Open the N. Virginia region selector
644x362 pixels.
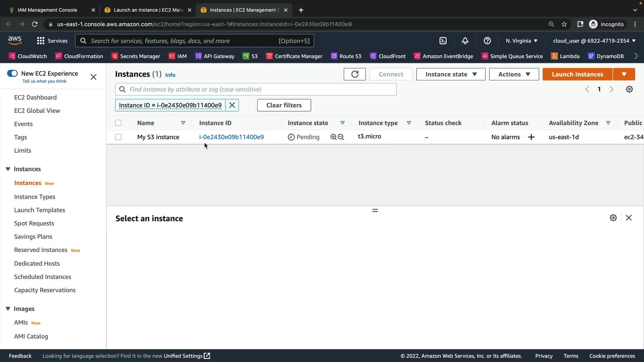[521, 41]
